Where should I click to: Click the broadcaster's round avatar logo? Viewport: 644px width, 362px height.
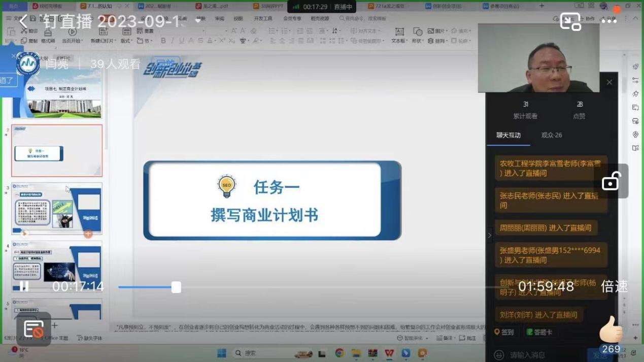[28, 64]
